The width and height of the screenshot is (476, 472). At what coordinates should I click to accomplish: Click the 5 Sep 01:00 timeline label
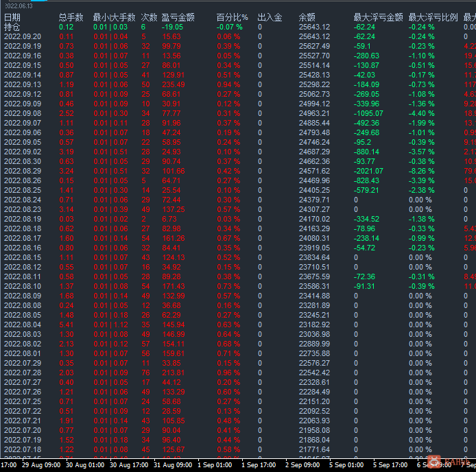(x=346, y=465)
